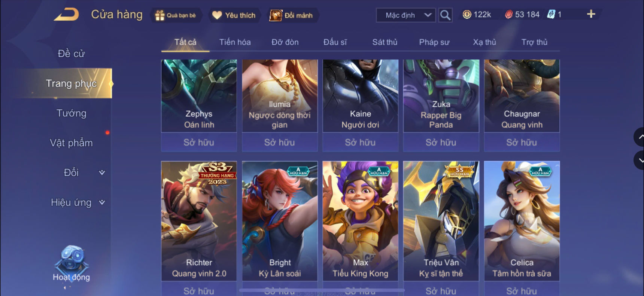Tap the gold coin balance icon
The width and height of the screenshot is (644, 296).
point(467,15)
